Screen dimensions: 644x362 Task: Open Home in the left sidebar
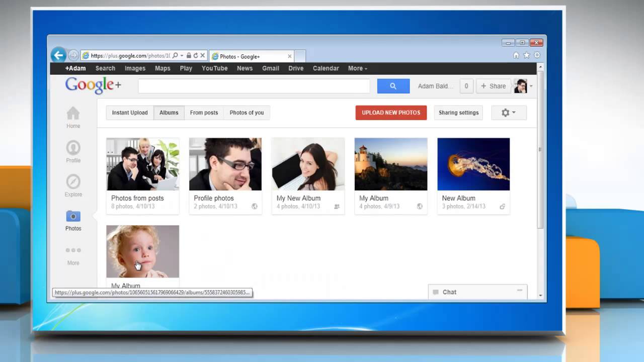point(73,118)
